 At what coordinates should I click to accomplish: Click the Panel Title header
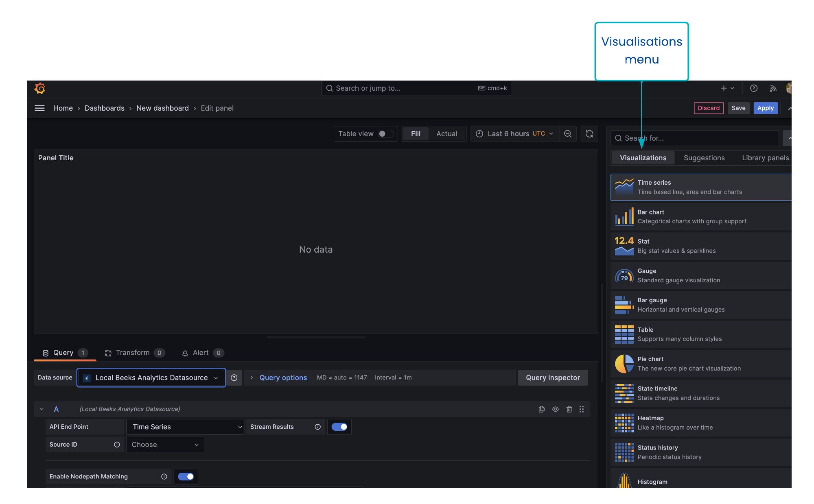tap(56, 158)
